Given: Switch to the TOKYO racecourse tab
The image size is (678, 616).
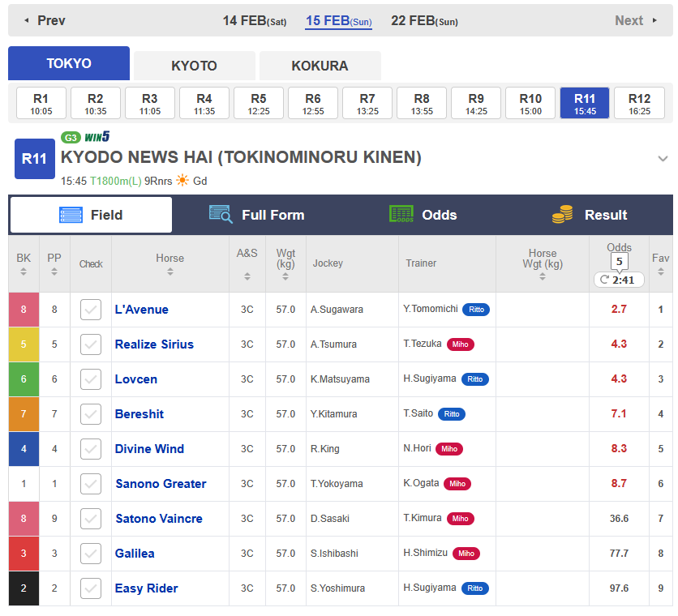Looking at the screenshot, I should pos(69,63).
